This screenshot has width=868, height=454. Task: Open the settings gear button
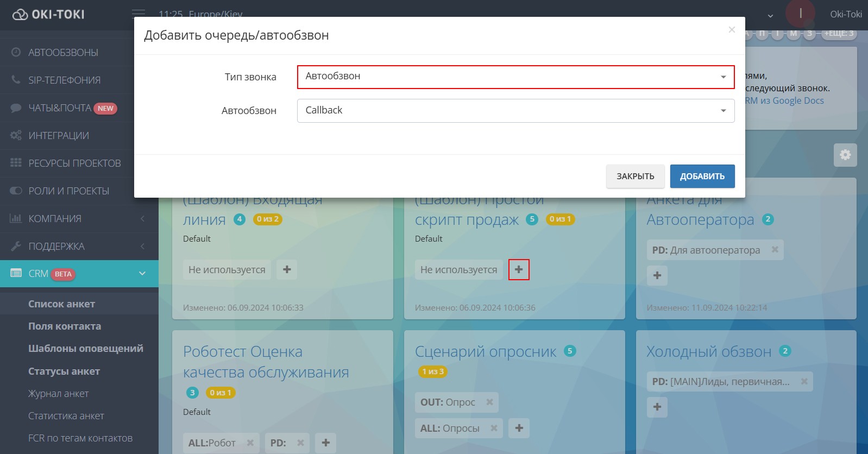(845, 155)
